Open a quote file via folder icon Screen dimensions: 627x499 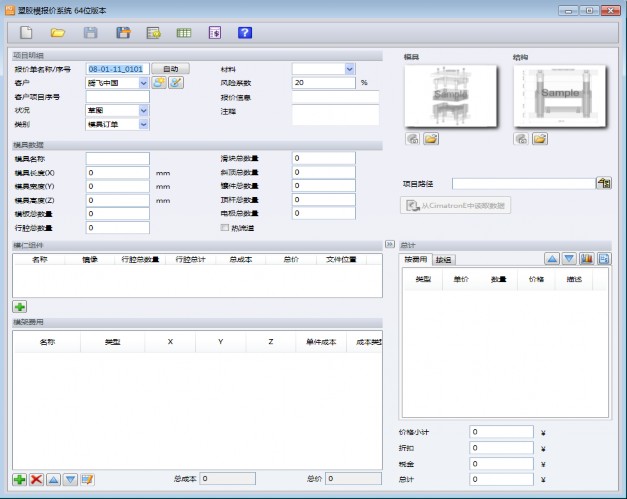59,33
